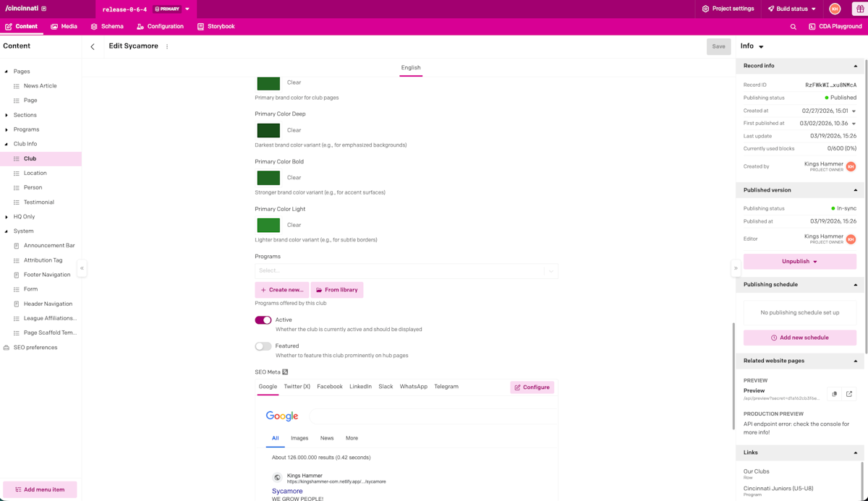
Task: Click the back arrow beside Edit Sycamore
Action: [93, 46]
